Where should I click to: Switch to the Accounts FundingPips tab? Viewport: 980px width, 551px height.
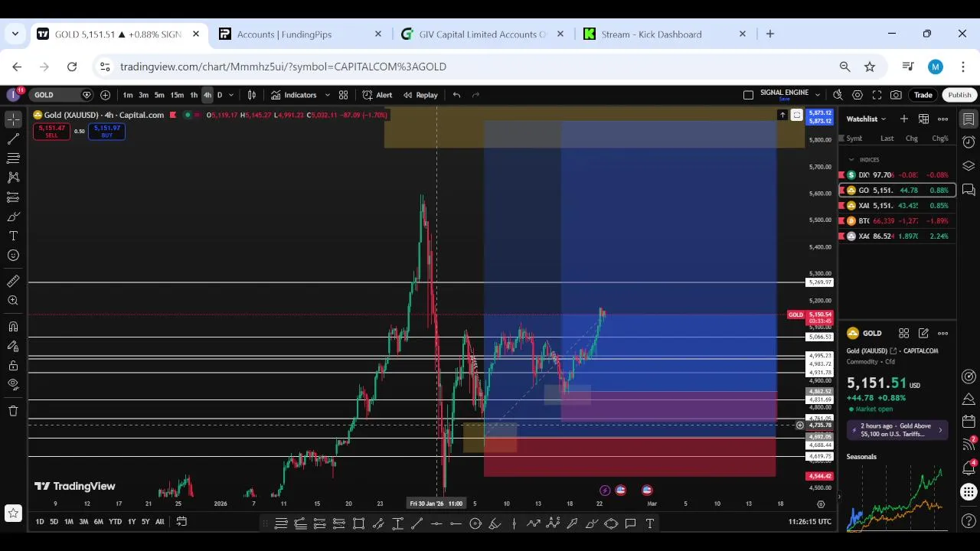(299, 34)
